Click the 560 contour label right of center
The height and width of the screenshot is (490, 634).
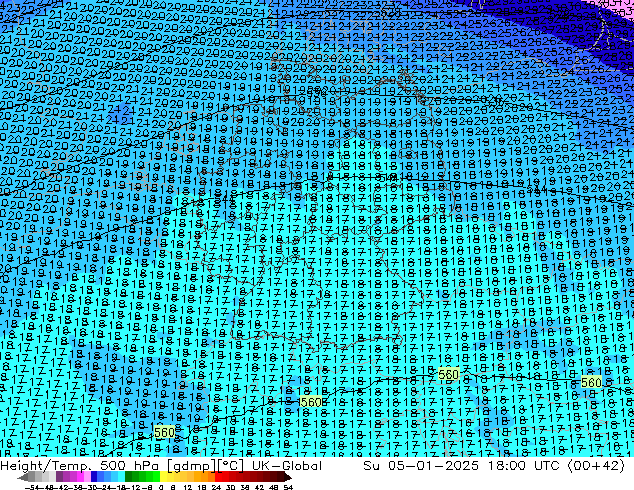(x=449, y=374)
